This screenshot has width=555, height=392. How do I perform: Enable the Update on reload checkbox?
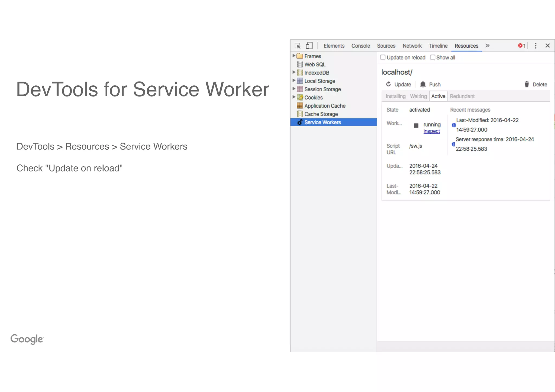(x=383, y=57)
